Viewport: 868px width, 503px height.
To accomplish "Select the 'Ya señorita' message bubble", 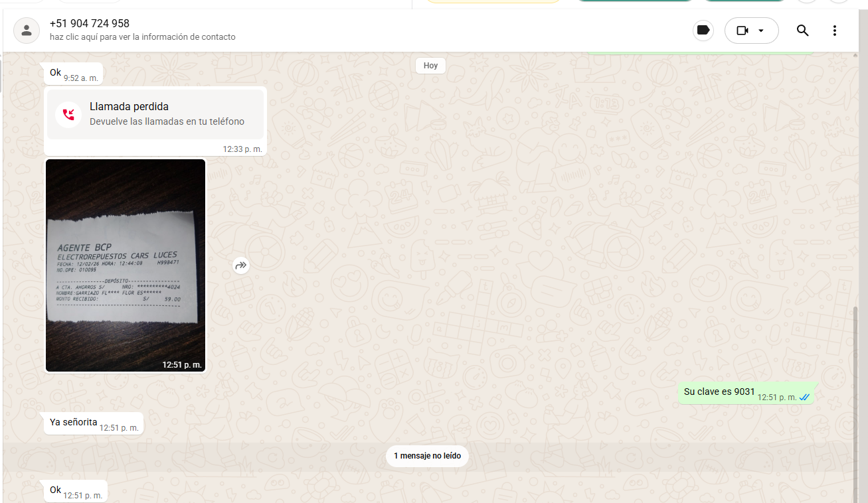I will 74,423.
